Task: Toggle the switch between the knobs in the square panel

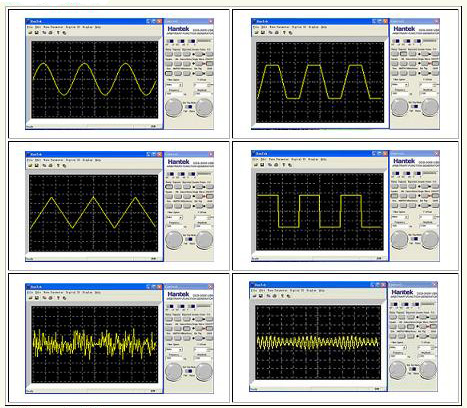Action: tap(415, 238)
